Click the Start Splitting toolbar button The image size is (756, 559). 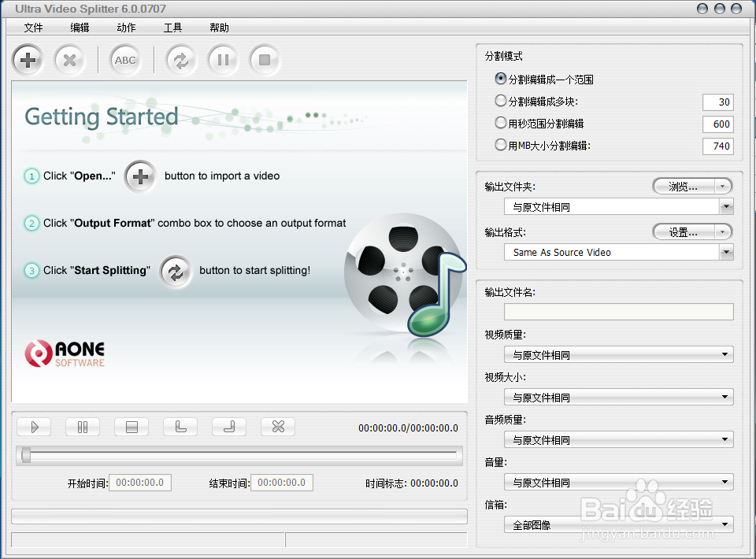pos(181,61)
